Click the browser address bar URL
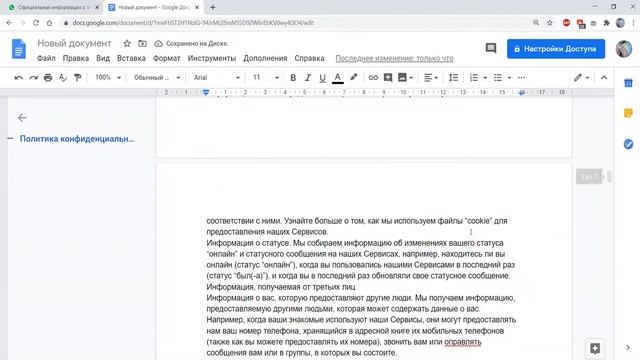The width and height of the screenshot is (640, 360). point(193,23)
